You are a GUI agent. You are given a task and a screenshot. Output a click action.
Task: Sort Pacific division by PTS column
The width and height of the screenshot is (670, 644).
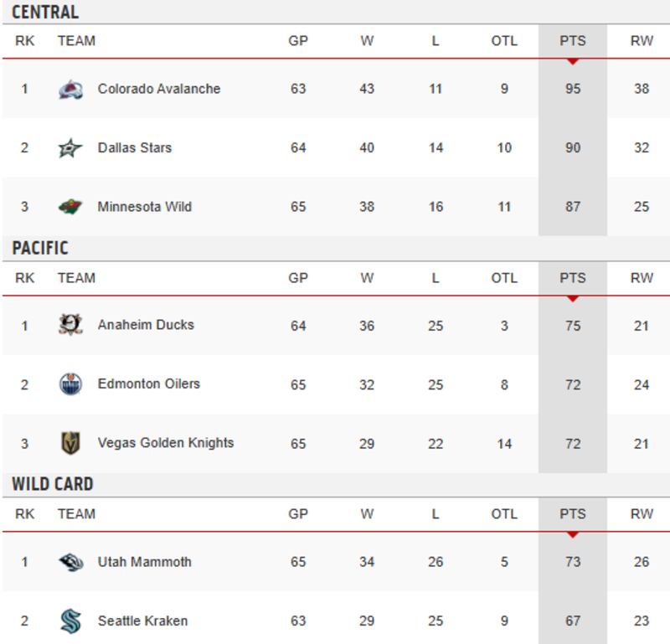point(572,278)
